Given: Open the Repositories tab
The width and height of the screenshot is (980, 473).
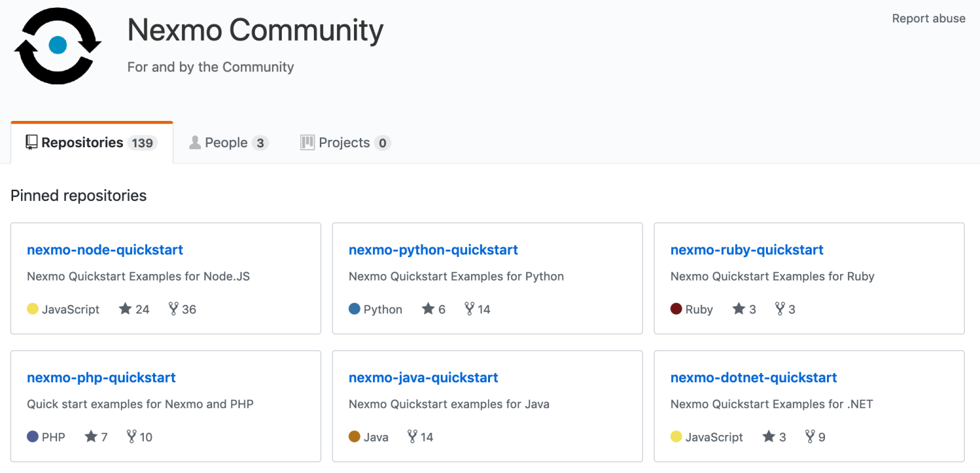Looking at the screenshot, I should coord(91,143).
